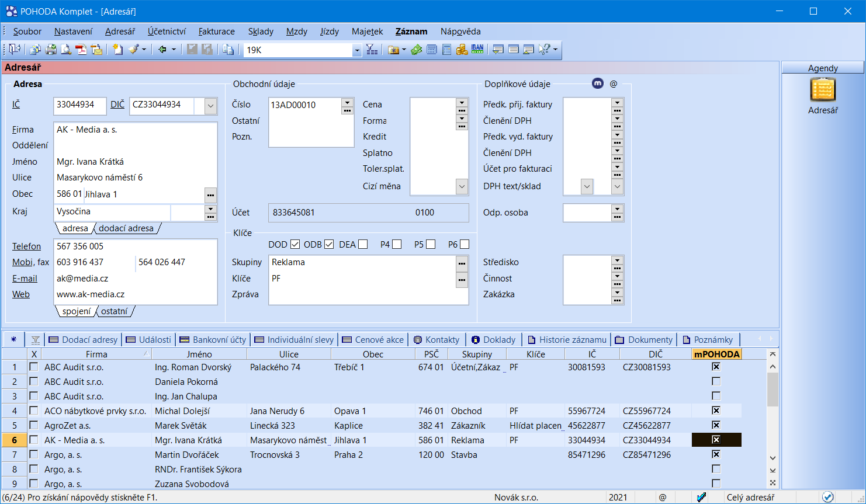This screenshot has width=866, height=504.
Task: Open the Účetnictví menu
Action: (167, 32)
